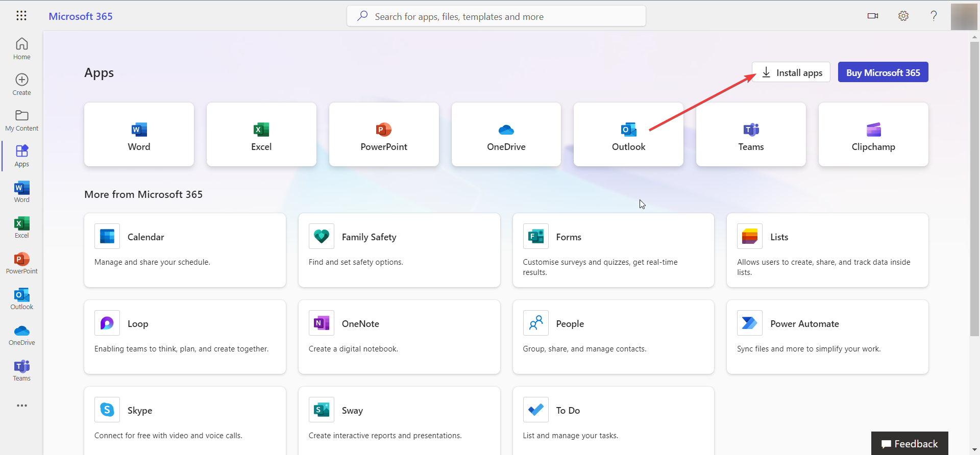Click the Install apps button
The height and width of the screenshot is (455, 980).
[x=791, y=72]
